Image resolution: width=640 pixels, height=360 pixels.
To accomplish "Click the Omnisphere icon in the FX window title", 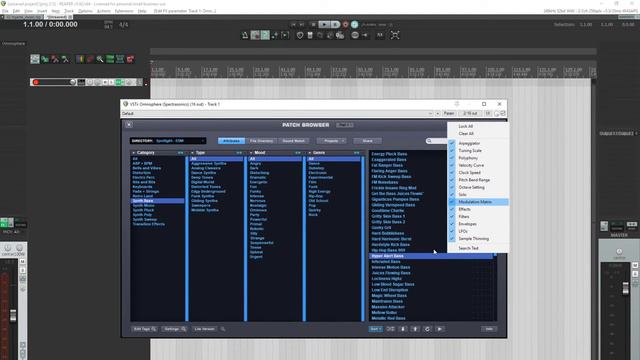I will pyautogui.click(x=126, y=104).
